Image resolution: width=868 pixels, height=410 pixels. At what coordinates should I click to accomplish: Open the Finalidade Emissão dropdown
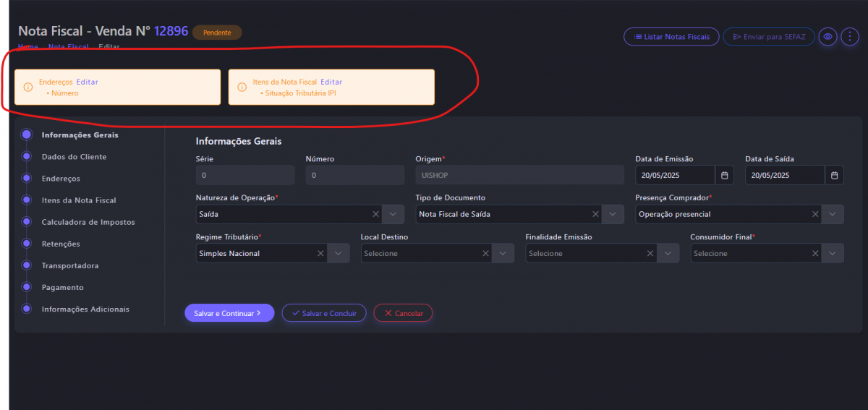click(x=668, y=253)
